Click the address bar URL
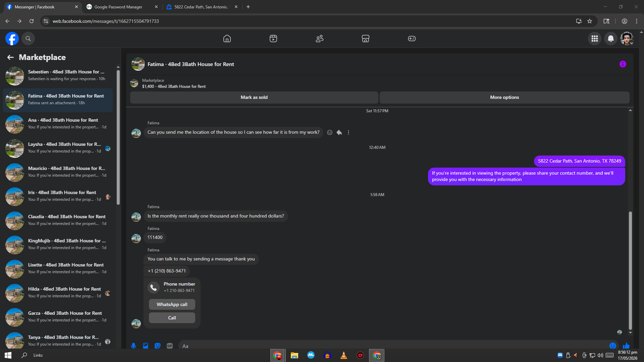The height and width of the screenshot is (362, 644). [106, 21]
